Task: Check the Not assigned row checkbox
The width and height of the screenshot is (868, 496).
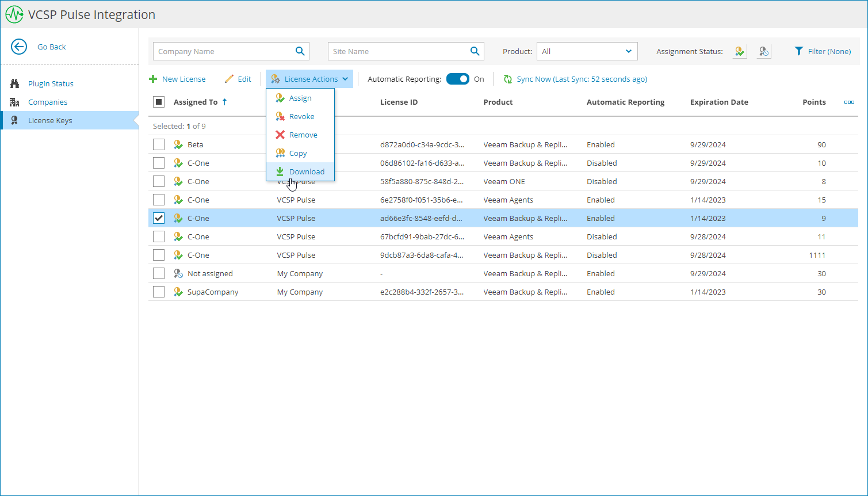Action: [159, 273]
